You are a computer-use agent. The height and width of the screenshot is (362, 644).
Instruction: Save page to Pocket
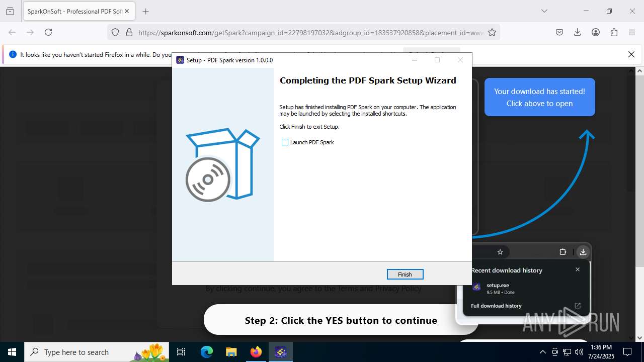[559, 32]
